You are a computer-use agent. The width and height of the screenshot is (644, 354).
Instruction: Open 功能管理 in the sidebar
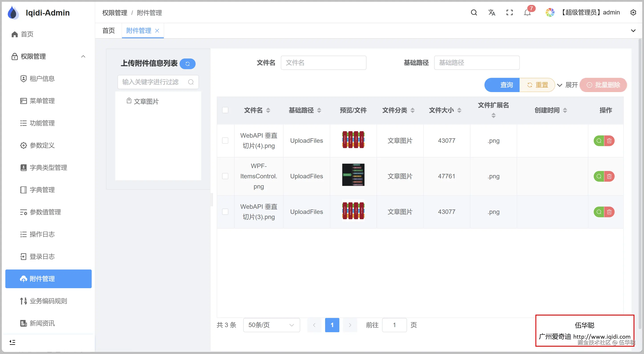[x=48, y=123]
